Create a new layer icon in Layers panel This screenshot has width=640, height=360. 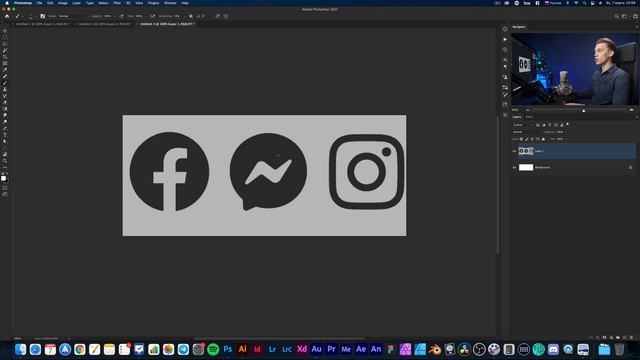coord(624,338)
